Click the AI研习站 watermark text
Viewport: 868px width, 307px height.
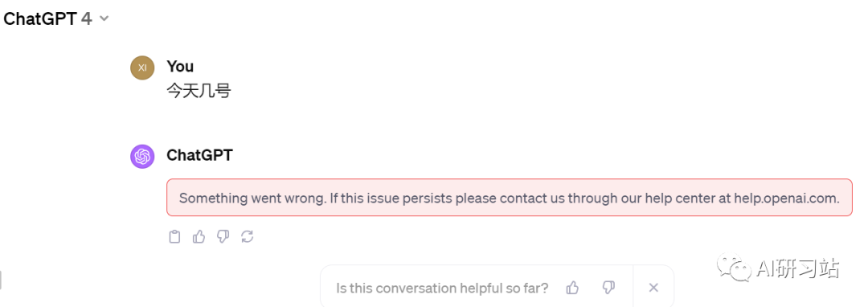tap(798, 268)
